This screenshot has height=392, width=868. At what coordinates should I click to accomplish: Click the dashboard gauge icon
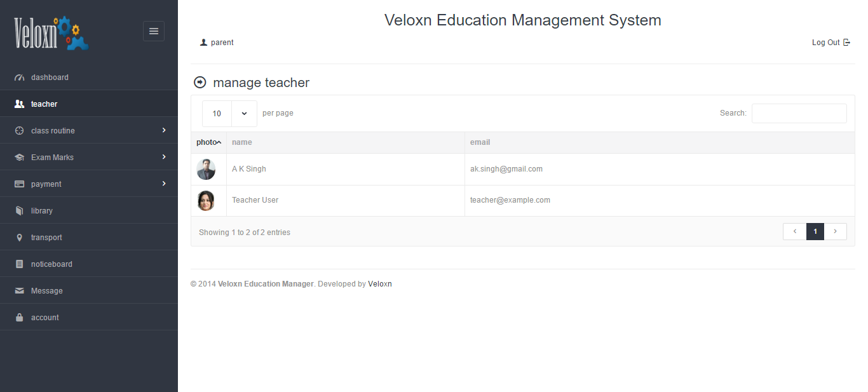tap(19, 78)
